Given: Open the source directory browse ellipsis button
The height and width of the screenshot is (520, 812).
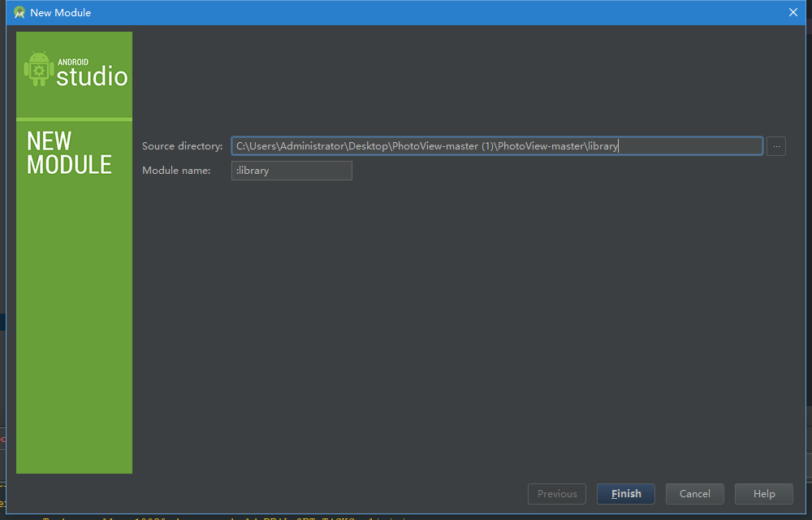Looking at the screenshot, I should click(776, 146).
